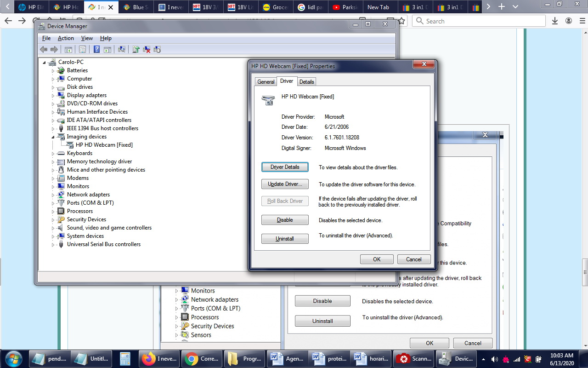
Task: Expand Sound, video and game controllers
Action: [x=53, y=228]
